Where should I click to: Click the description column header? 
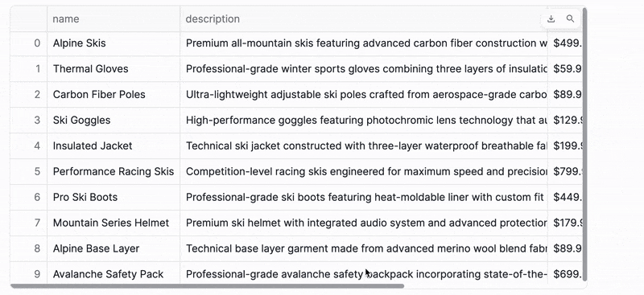pyautogui.click(x=364, y=18)
